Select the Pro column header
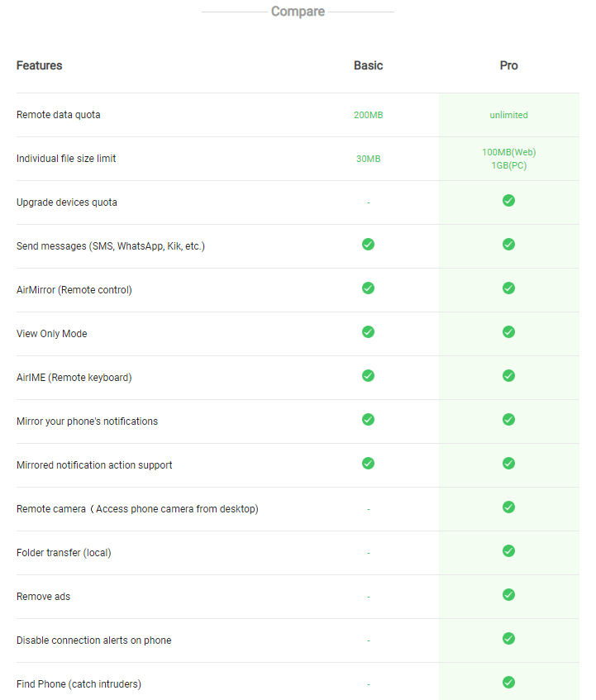 click(x=508, y=65)
